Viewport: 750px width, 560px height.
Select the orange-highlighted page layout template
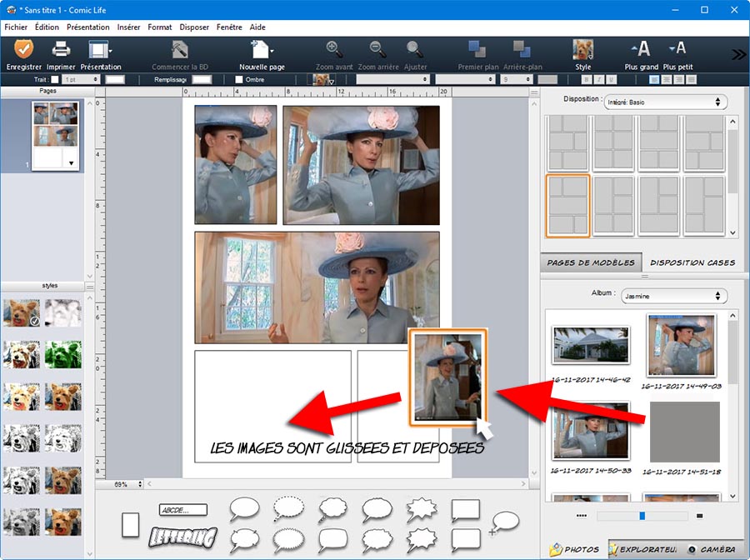[x=567, y=206]
